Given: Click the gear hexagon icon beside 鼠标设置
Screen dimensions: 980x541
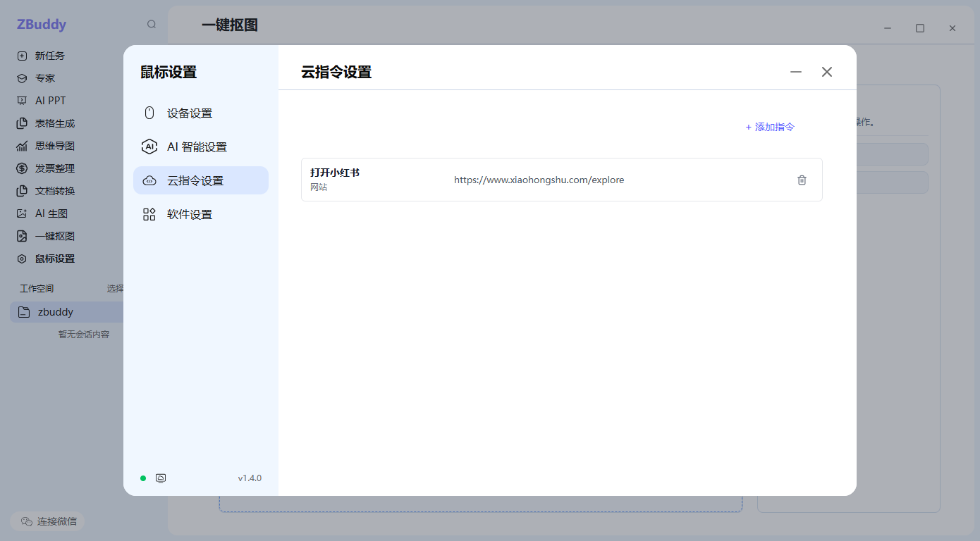Looking at the screenshot, I should click(22, 259).
